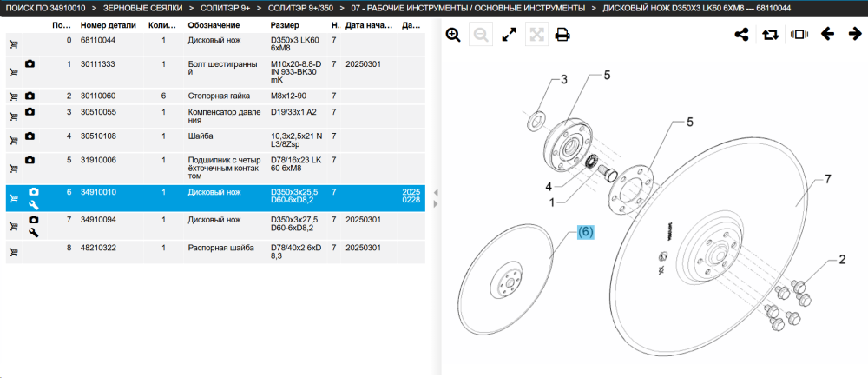Expand diagram to fullscreen with diagonal arrows
This screenshot has width=868, height=378.
point(509,35)
